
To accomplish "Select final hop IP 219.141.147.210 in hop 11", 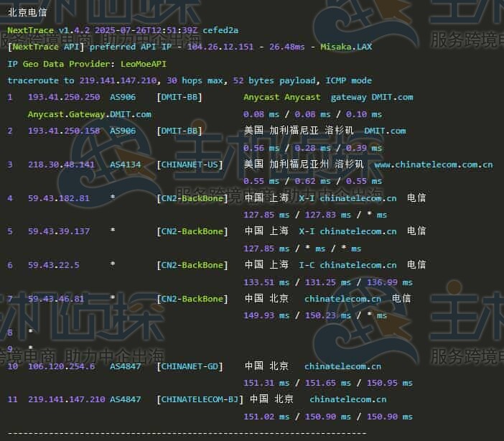I will (x=67, y=399).
